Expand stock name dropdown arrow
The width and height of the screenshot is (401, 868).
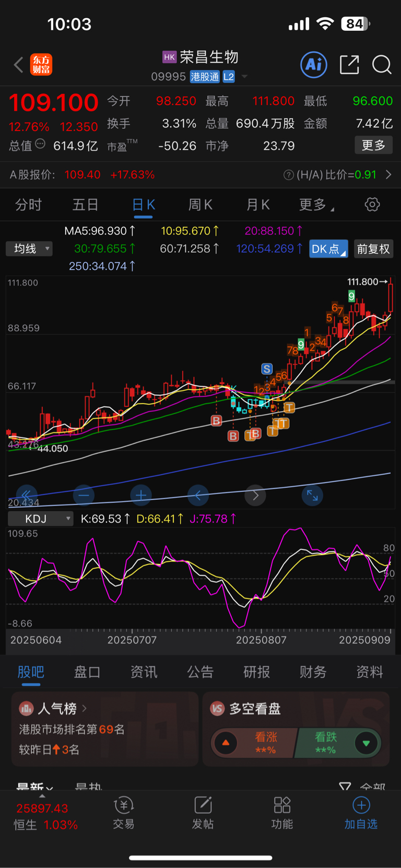coord(244,77)
